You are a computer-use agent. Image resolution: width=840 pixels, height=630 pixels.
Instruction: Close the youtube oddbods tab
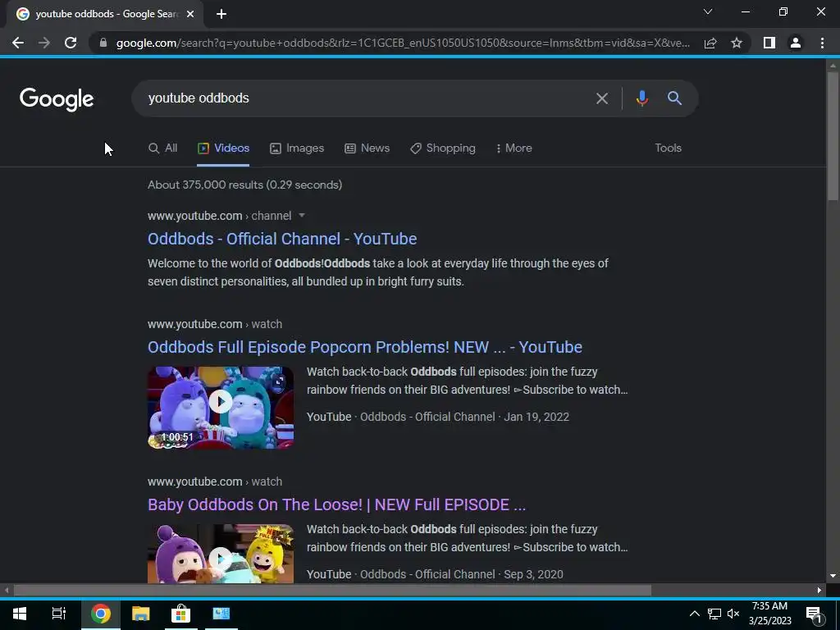point(190,14)
